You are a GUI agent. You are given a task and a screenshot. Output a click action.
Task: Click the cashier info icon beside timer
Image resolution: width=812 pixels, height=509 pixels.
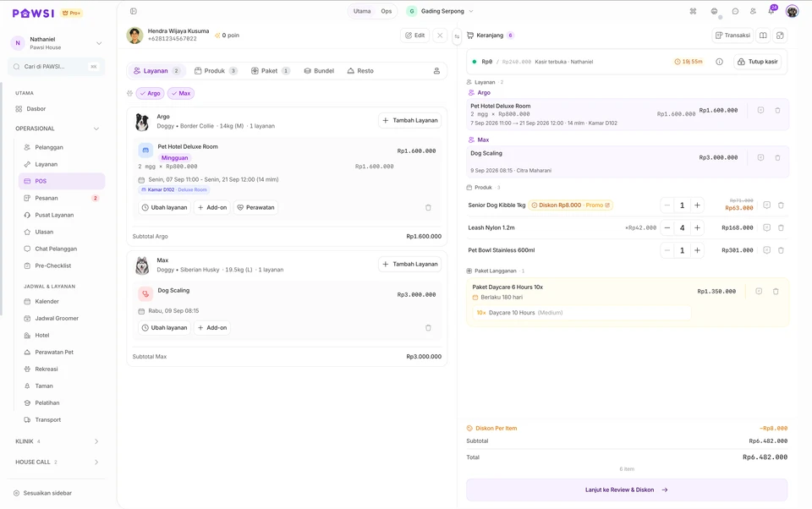click(719, 62)
